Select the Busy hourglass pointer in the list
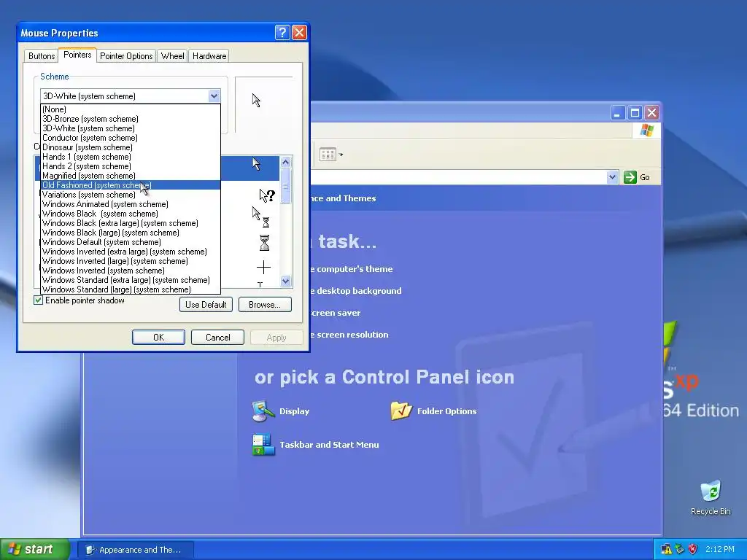Viewport: 747px width, 560px height. point(264,242)
